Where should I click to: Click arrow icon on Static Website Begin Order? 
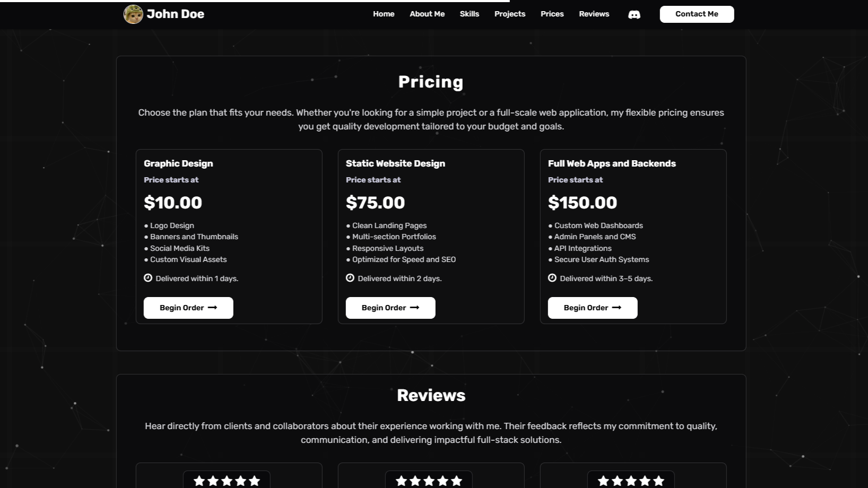[x=415, y=308]
